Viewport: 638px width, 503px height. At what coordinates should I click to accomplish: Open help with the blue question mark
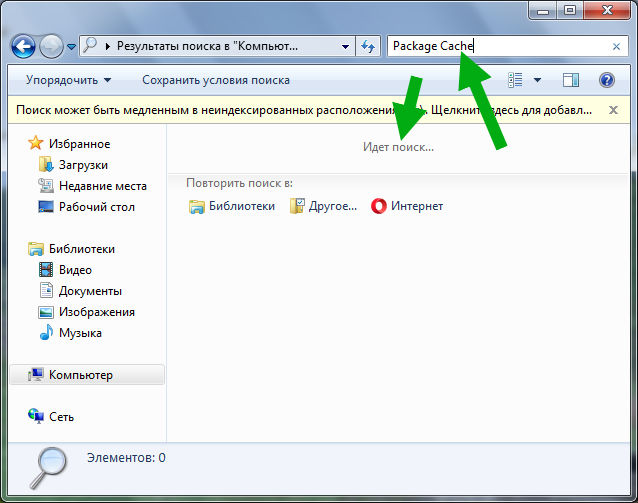click(x=607, y=80)
